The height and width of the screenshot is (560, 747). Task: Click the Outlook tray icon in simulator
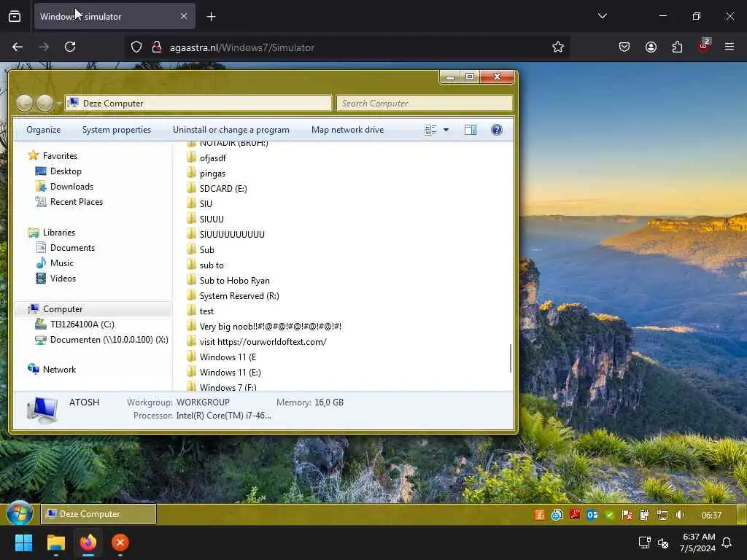592,515
